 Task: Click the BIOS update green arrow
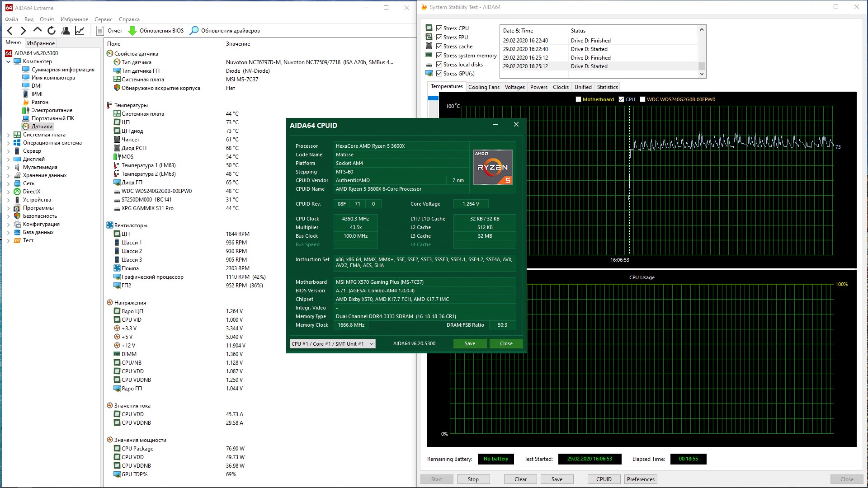point(132,31)
